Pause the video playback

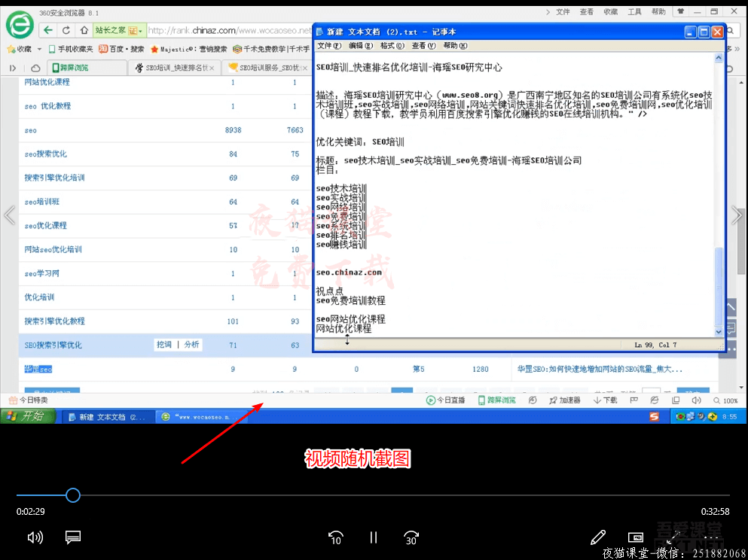tap(374, 537)
